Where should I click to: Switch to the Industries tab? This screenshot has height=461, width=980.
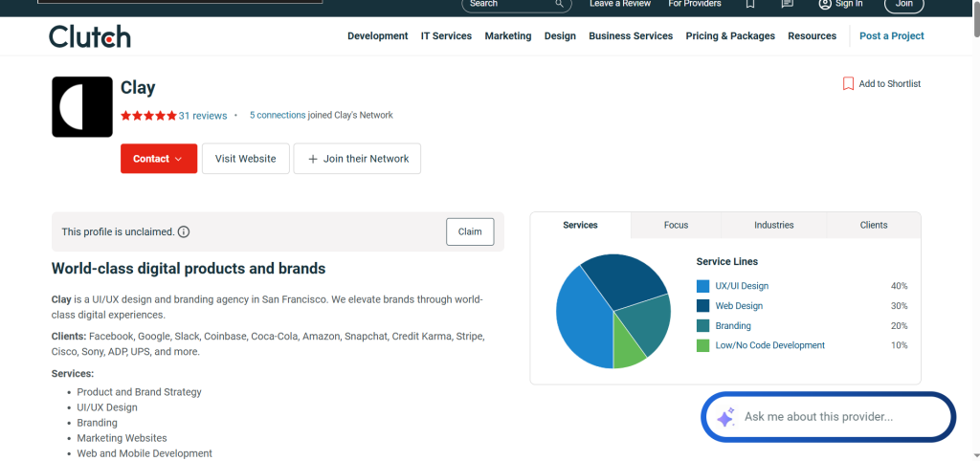click(x=773, y=226)
